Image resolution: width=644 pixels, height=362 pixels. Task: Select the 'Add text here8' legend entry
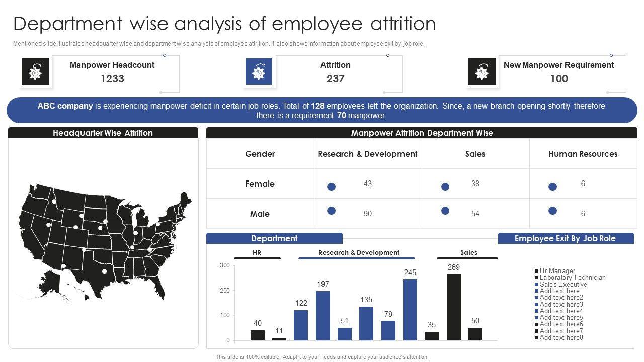[x=559, y=337]
